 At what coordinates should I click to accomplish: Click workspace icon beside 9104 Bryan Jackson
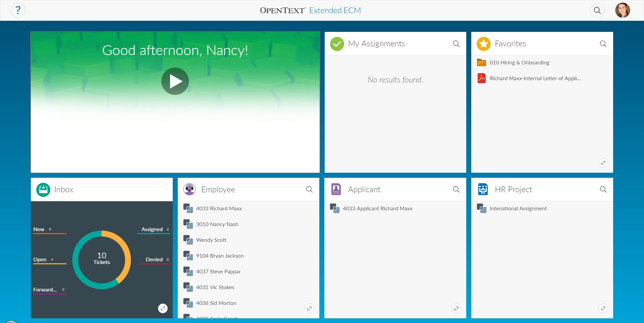[x=188, y=256]
